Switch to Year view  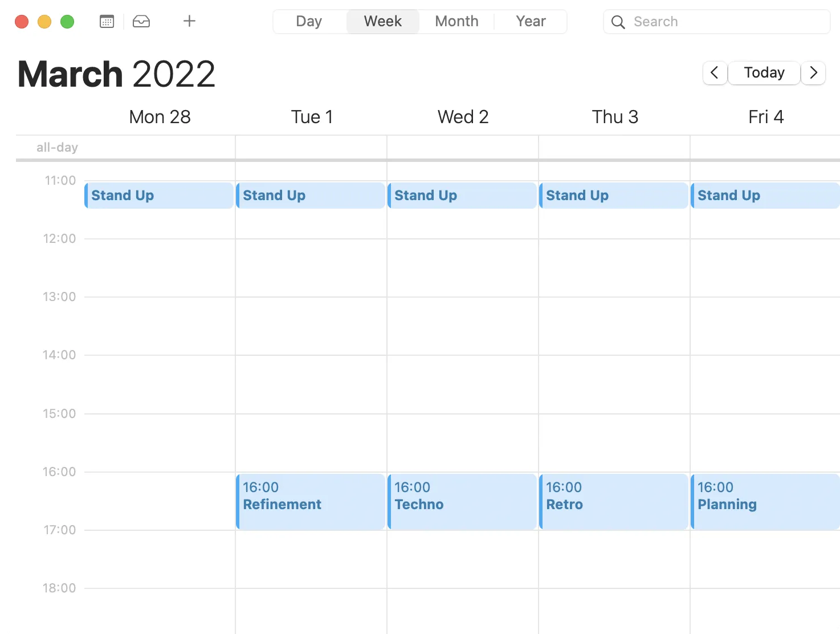(531, 22)
